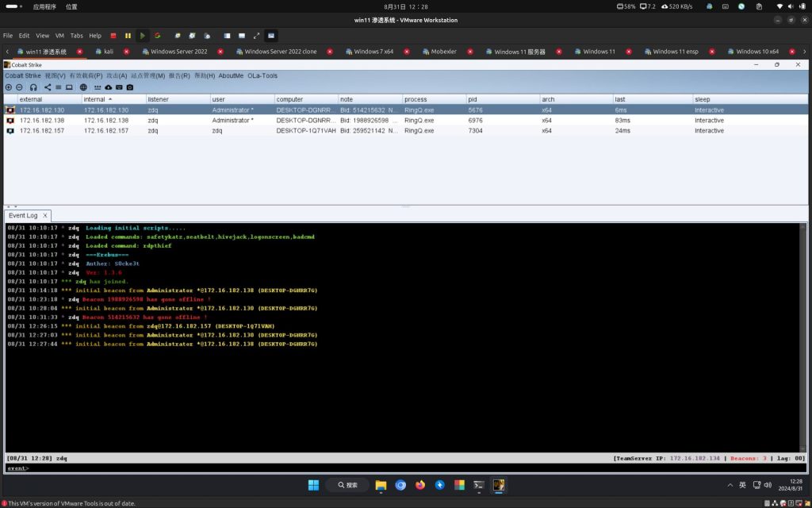The height and width of the screenshot is (508, 812).
Task: Click the Event Log vertical scrollbar
Action: 803,338
